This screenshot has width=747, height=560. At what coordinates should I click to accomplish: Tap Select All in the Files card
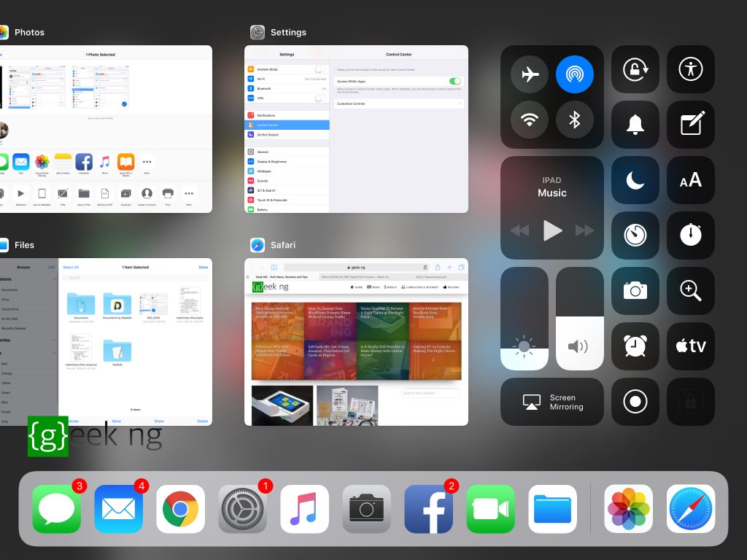click(71, 267)
